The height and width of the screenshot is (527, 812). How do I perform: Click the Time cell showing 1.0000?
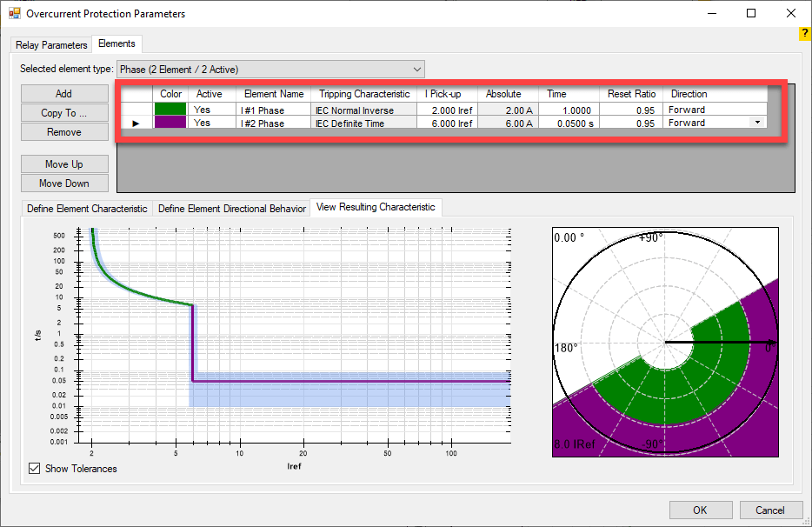click(x=570, y=110)
